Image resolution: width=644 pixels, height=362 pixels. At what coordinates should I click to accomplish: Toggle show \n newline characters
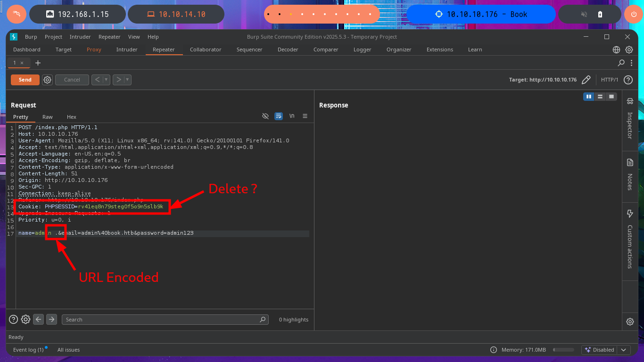(x=292, y=116)
